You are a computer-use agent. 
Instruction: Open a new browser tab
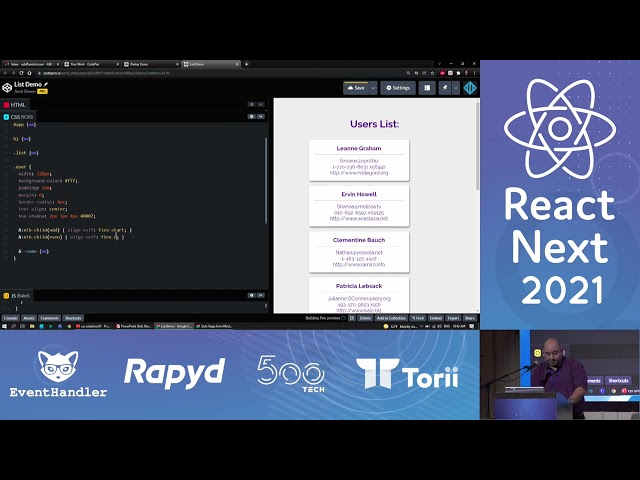[246, 64]
